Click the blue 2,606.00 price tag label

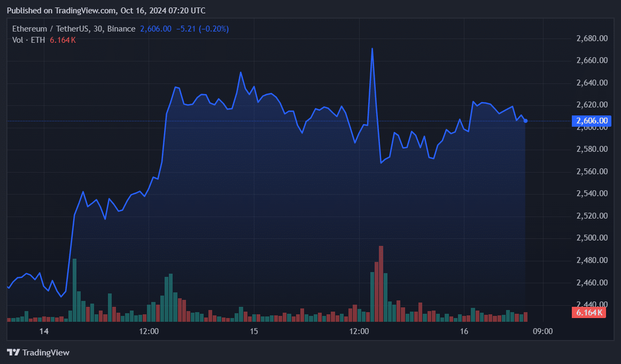pos(591,121)
